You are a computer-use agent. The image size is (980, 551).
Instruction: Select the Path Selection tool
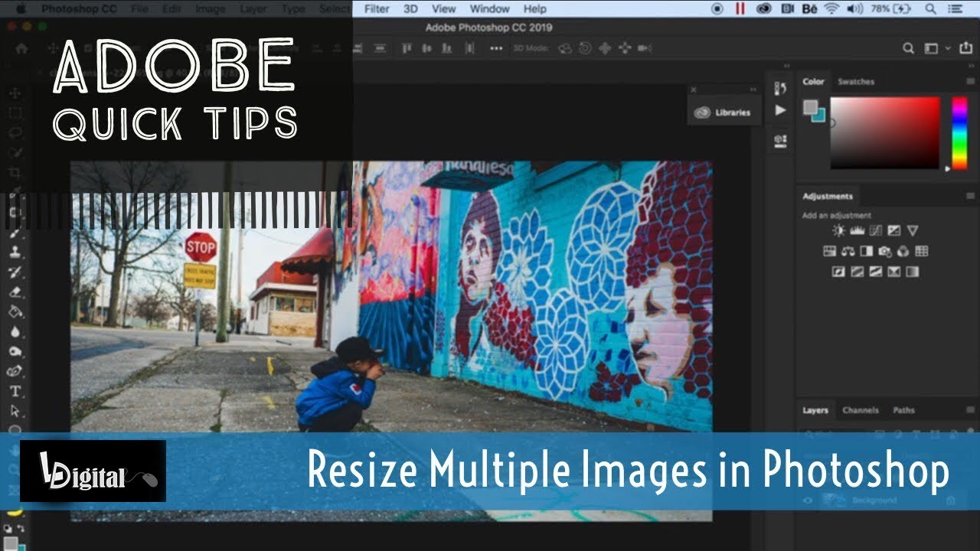pos(15,411)
